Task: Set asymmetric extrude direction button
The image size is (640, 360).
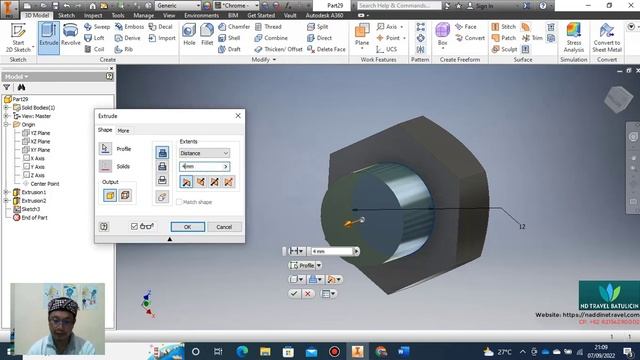Action: (228, 182)
